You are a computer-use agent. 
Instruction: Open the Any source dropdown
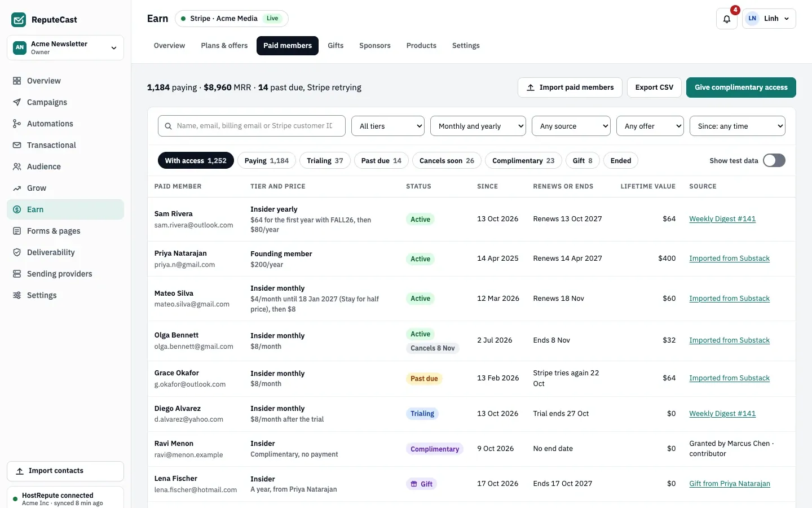pyautogui.click(x=571, y=126)
